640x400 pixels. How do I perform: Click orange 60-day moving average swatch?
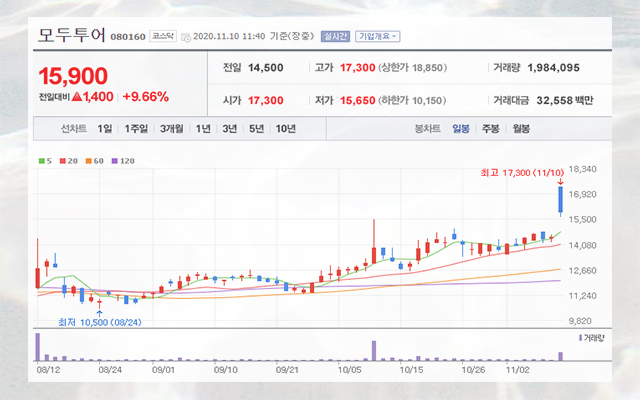89,161
